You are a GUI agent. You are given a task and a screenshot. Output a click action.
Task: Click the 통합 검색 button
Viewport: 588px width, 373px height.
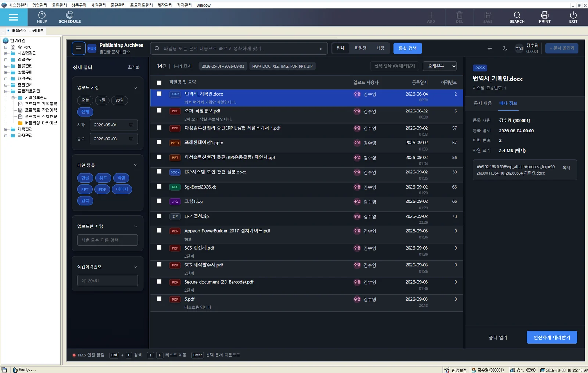pyautogui.click(x=408, y=49)
